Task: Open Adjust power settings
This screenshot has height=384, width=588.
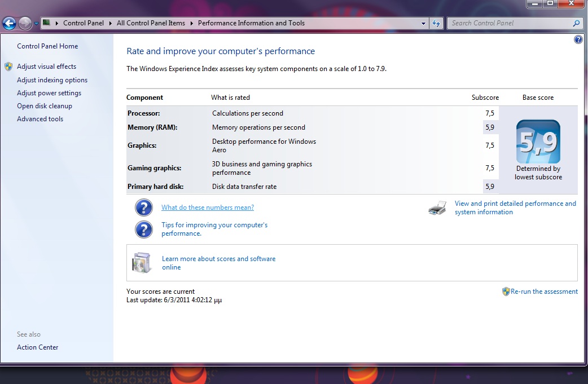Action: coord(49,93)
